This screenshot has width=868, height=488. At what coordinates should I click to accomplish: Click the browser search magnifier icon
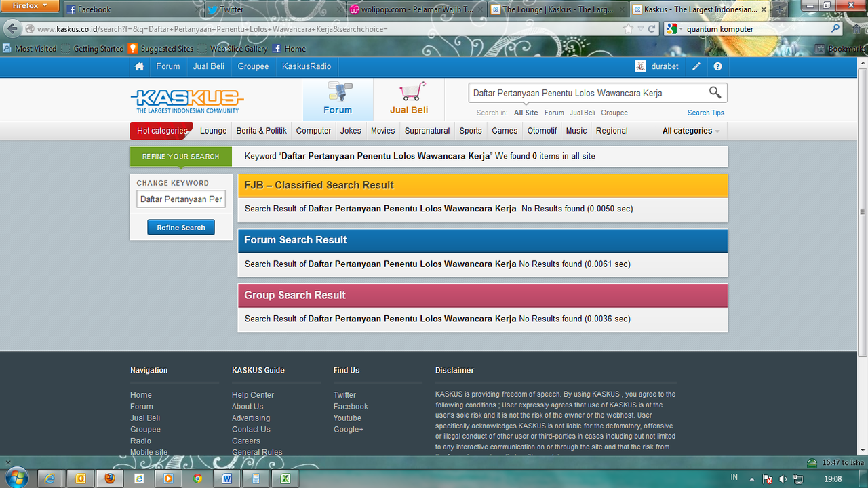tap(835, 29)
